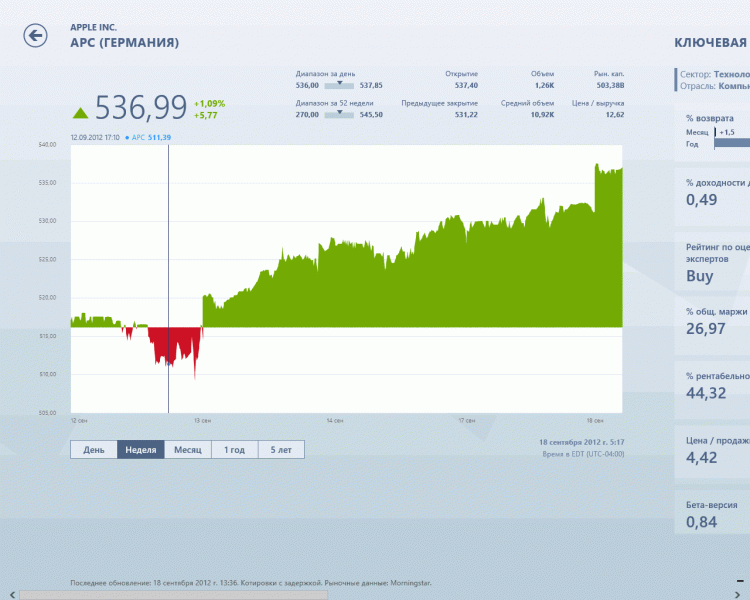Click the APC (ГЕРМАНИЯ) title
Screen dimensions: 750x600
[x=124, y=43]
